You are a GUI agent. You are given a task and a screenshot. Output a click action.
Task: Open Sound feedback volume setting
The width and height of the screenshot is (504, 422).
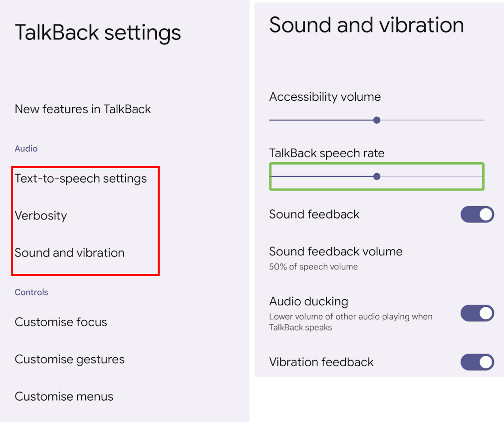point(336,251)
